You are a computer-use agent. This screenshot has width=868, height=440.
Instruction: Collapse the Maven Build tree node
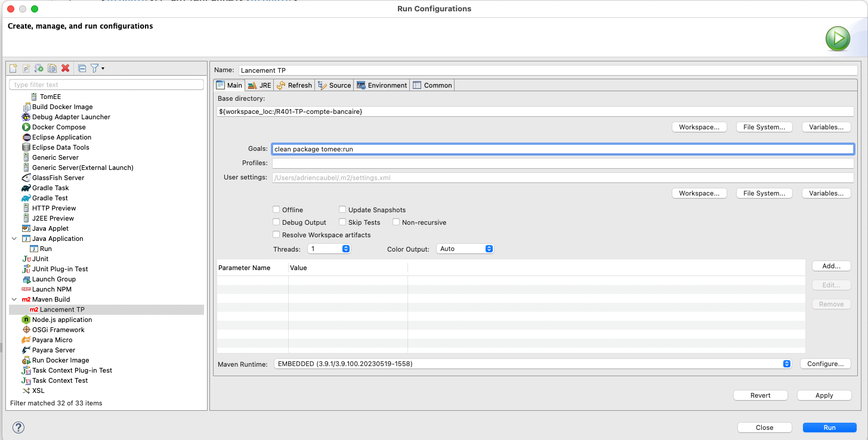point(14,299)
